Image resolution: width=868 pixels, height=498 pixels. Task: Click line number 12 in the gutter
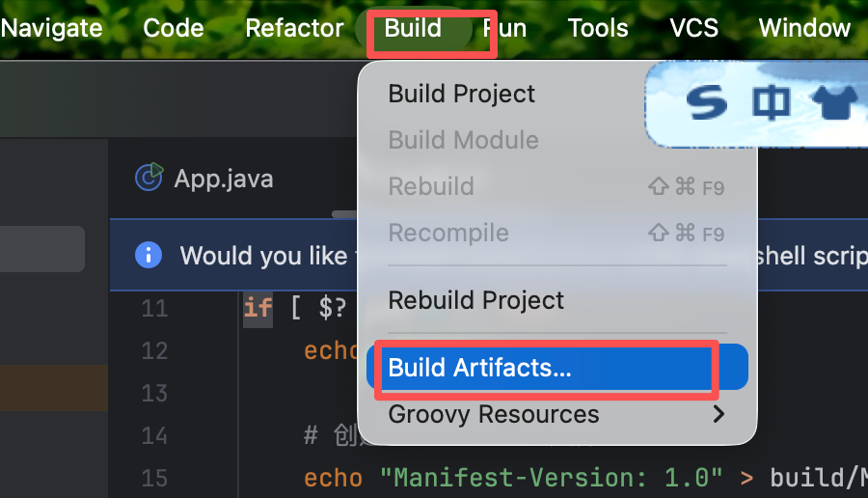pyautogui.click(x=154, y=350)
